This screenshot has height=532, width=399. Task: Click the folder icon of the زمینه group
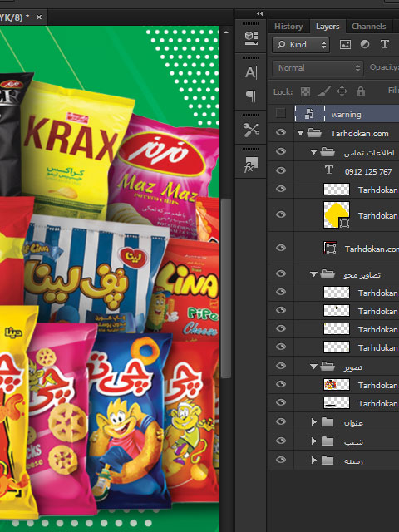pyautogui.click(x=328, y=461)
